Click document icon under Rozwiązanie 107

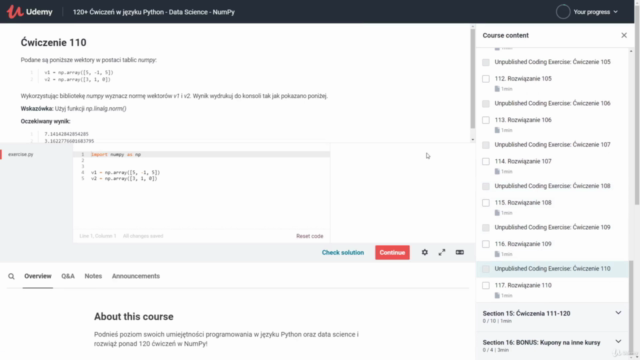(x=497, y=171)
